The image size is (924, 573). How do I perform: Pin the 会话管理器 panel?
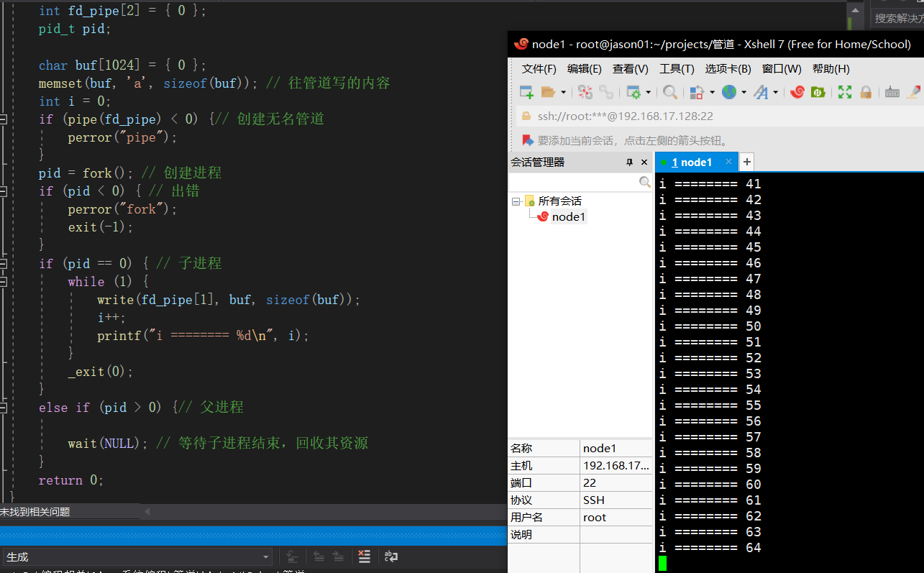[x=629, y=162]
